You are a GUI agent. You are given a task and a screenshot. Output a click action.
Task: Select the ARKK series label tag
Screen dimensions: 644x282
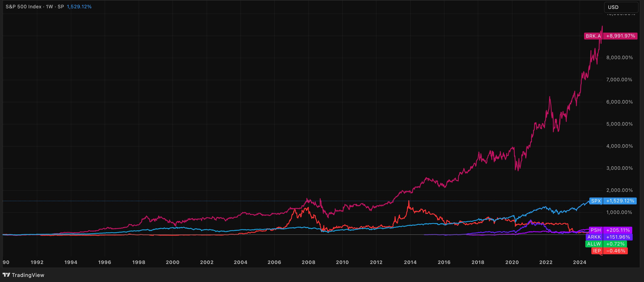click(594, 237)
